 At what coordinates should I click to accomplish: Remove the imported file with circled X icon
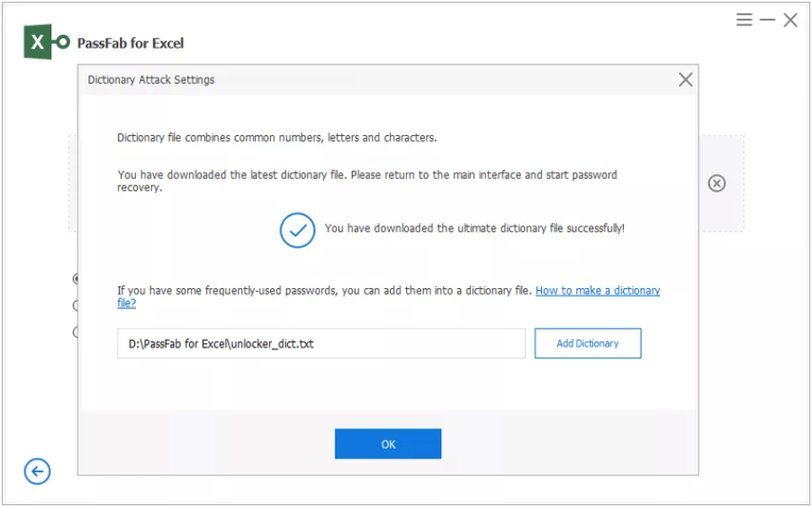[x=717, y=184]
